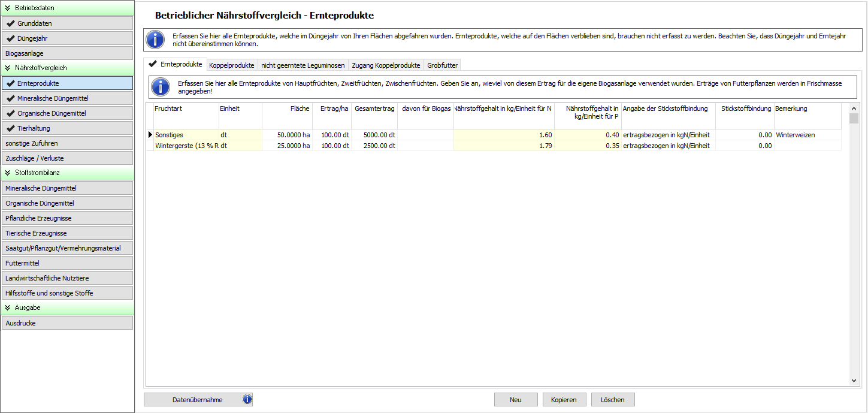Click the row indicator arrow beside Sonstiges
This screenshot has height=413, width=868.
click(150, 135)
